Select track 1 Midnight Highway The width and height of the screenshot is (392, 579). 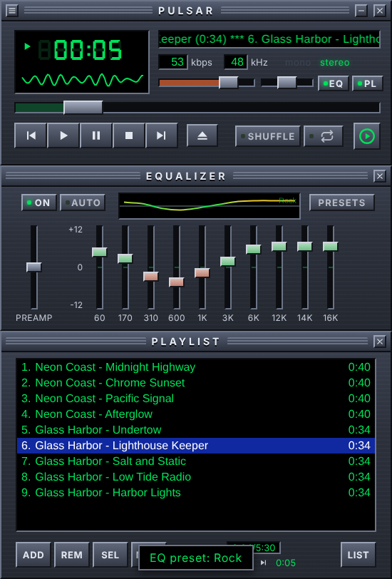click(196, 367)
